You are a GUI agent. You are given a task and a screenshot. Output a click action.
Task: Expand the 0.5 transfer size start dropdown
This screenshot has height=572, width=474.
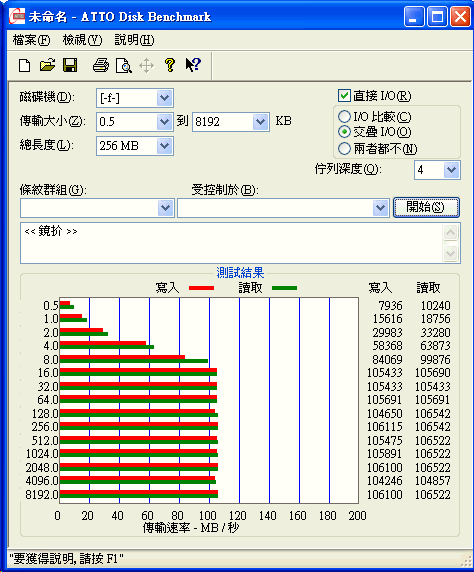165,122
